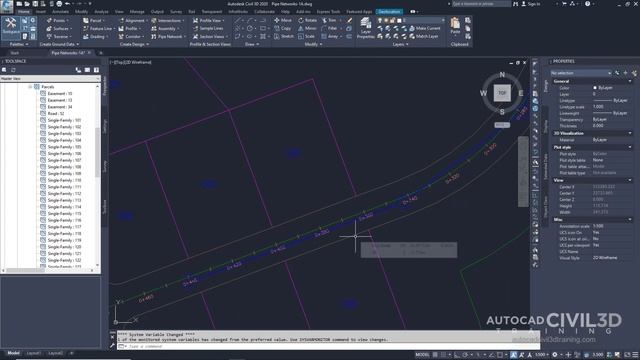Click the Print icon in quick access toolbar
Screen dimensions: 640x360
click(x=59, y=4)
